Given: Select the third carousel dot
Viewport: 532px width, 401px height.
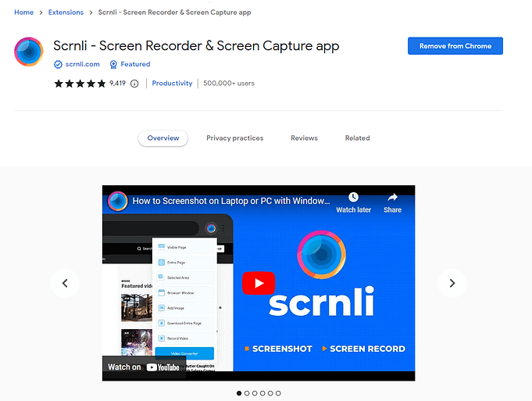Looking at the screenshot, I should coord(255,393).
